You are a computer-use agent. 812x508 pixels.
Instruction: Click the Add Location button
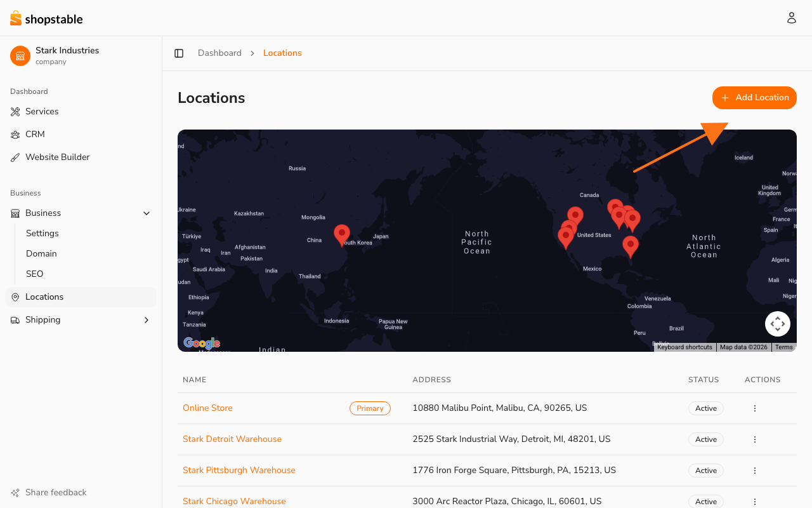[754, 98]
